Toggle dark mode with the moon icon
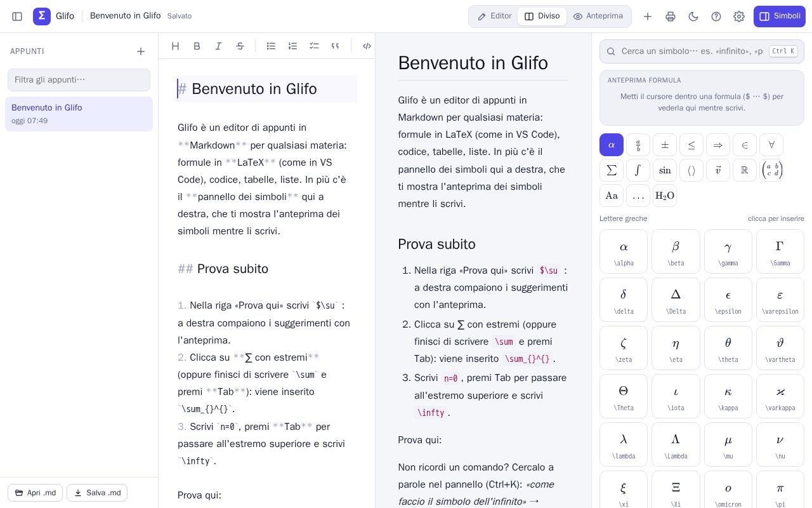The image size is (812, 508). tap(693, 17)
